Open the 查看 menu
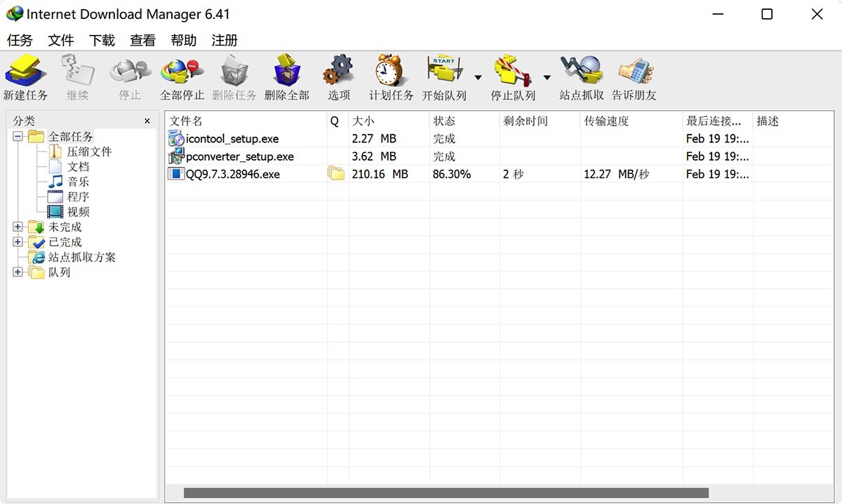842x504 pixels. (142, 40)
